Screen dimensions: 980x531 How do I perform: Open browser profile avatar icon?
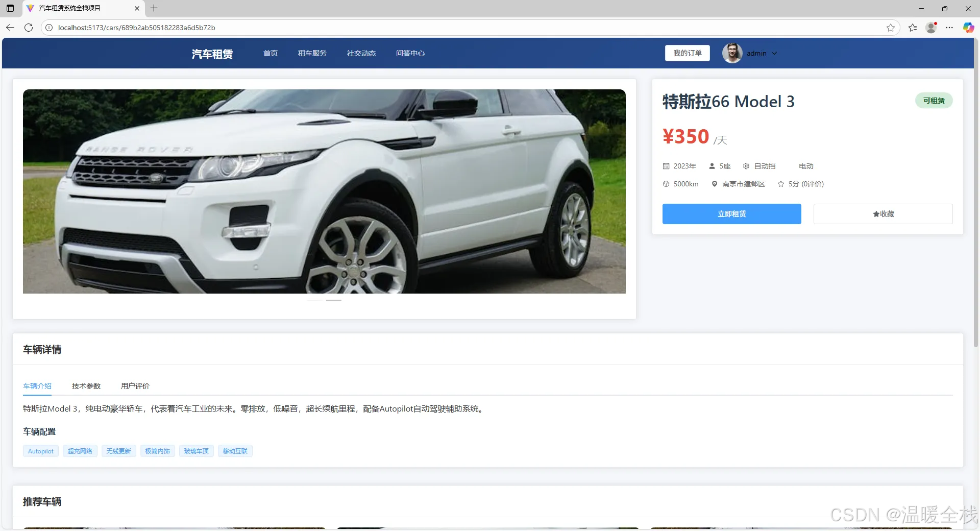pyautogui.click(x=931, y=28)
